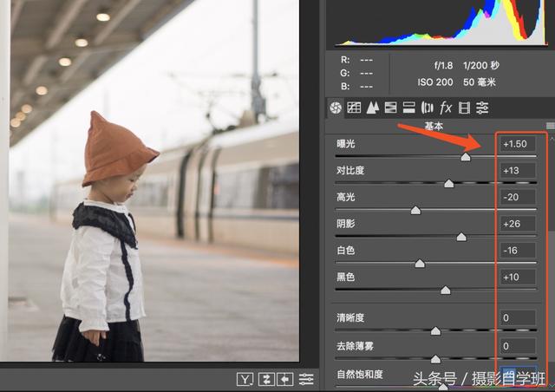Click the contrast value field +13

518,170
